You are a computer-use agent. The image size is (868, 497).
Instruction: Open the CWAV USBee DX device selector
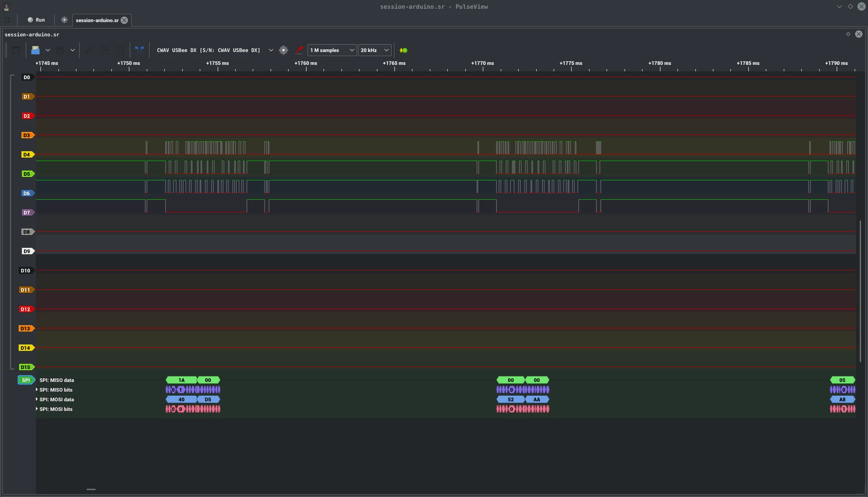[215, 50]
